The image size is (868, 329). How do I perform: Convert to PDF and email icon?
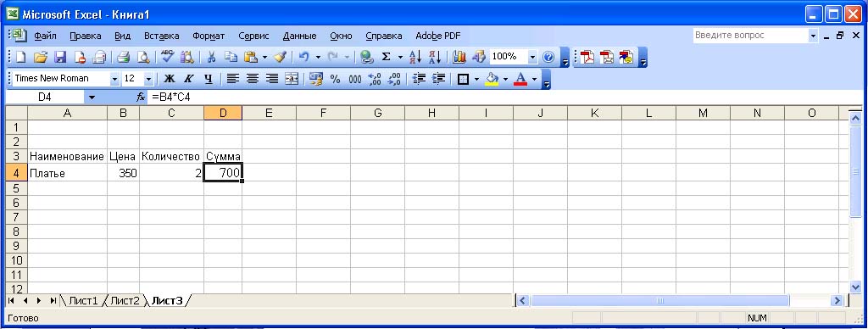click(607, 57)
